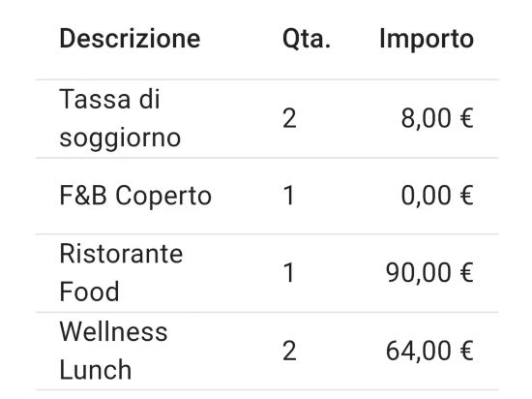The image size is (532, 399).
Task: Select the word Food in third row
Action: click(89, 292)
